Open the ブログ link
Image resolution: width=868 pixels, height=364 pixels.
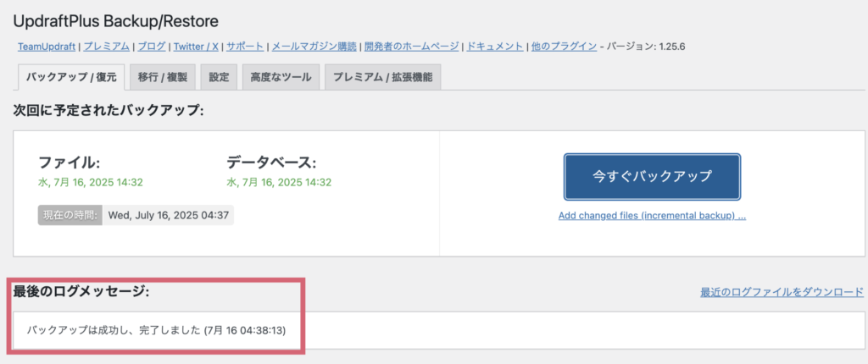coord(151,47)
